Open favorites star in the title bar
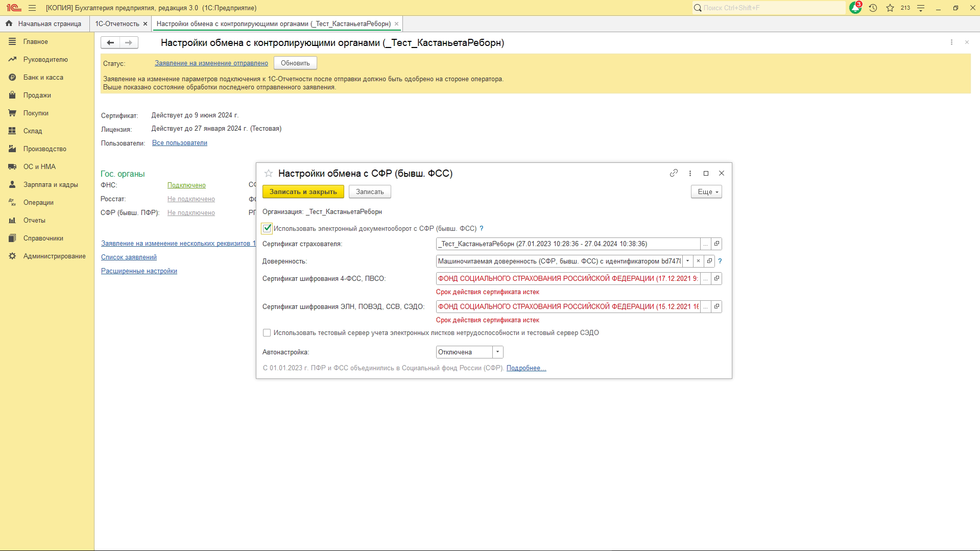This screenshot has height=551, width=980. 890,8
